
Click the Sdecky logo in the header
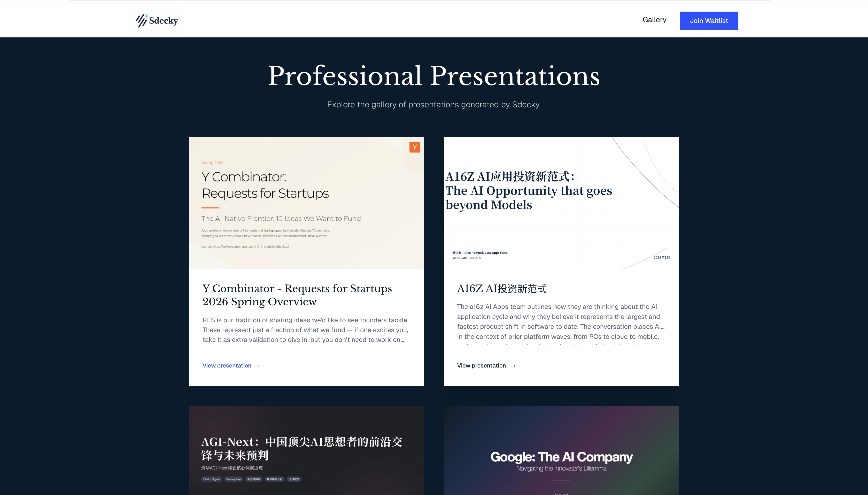pyautogui.click(x=157, y=20)
